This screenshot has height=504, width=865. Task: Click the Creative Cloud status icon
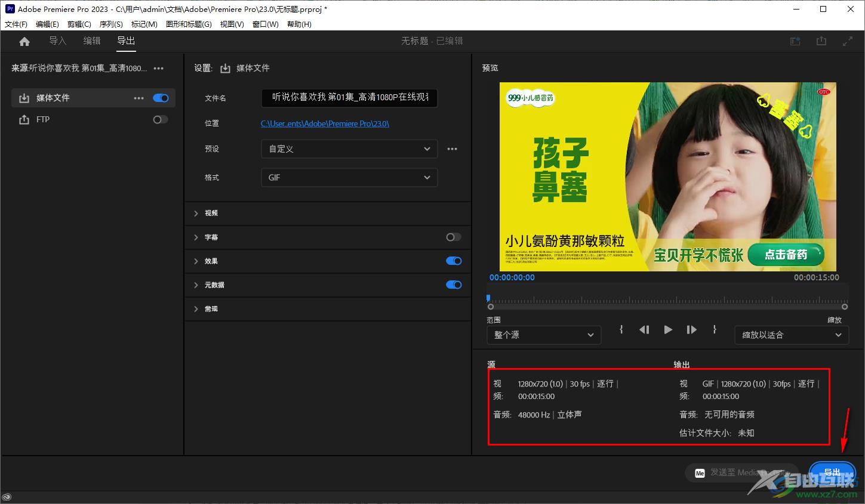pos(7,497)
